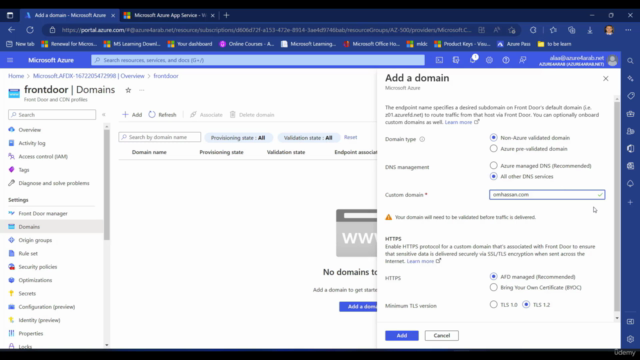
Task: Refresh the domains list
Action: (162, 115)
